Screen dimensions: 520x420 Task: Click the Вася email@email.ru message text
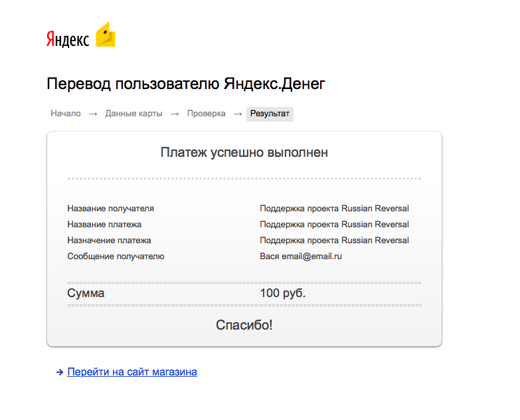[x=300, y=257]
